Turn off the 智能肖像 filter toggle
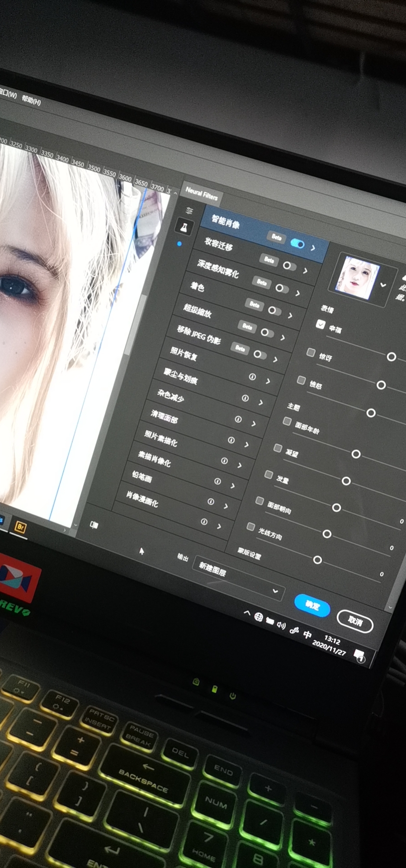 coord(297,243)
